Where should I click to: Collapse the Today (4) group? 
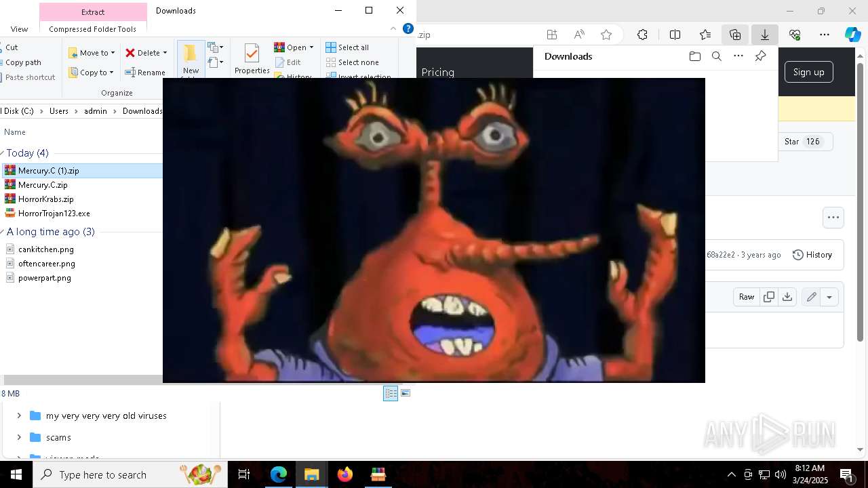[x=2, y=153]
